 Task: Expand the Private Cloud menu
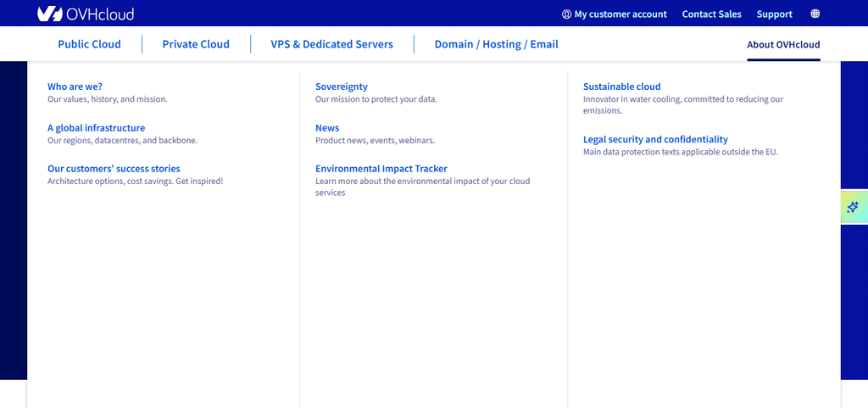click(196, 44)
